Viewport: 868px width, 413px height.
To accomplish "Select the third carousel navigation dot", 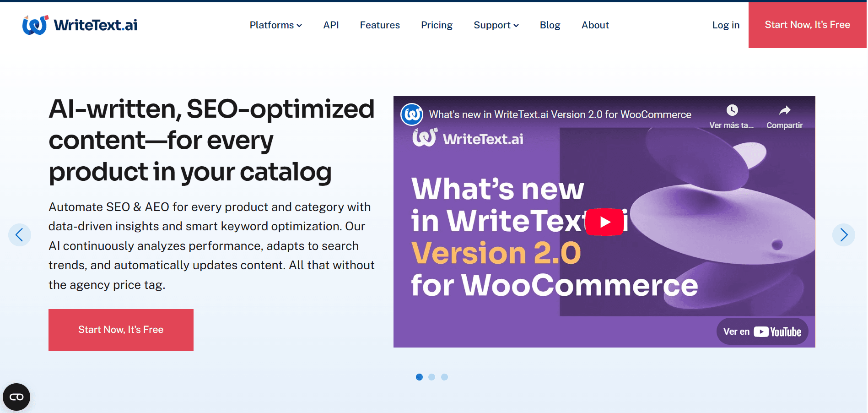I will tap(444, 377).
